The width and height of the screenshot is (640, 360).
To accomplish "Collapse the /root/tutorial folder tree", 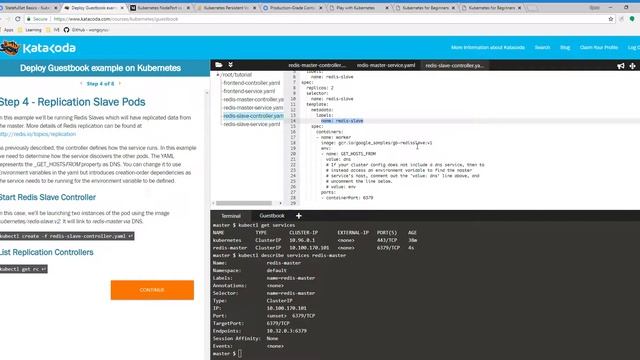I will coord(218,75).
